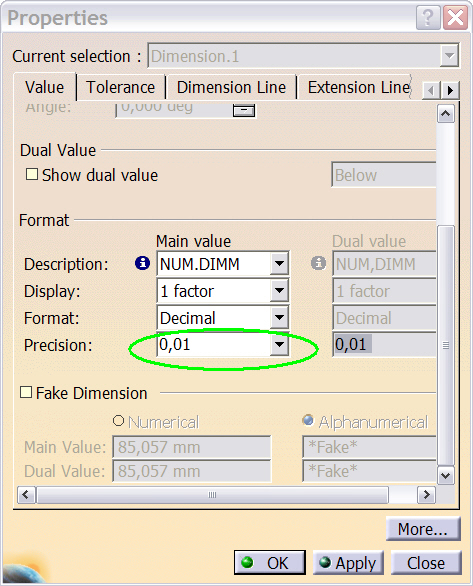Click the More... button
Viewport: 473px width, 586px height.
click(x=423, y=529)
